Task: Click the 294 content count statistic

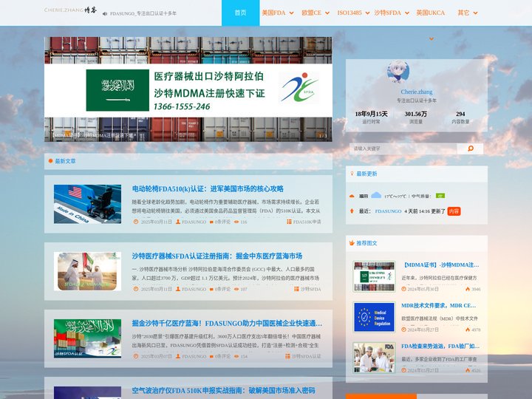Action: click(x=460, y=117)
